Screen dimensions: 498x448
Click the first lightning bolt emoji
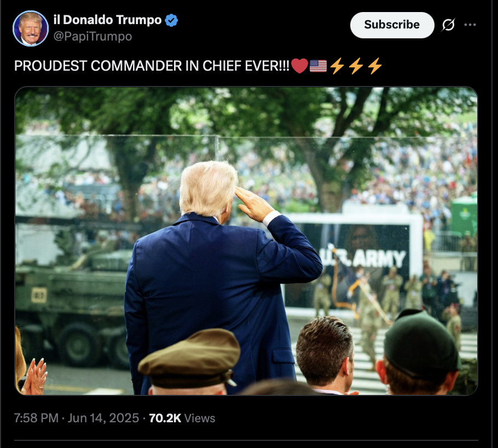(337, 66)
